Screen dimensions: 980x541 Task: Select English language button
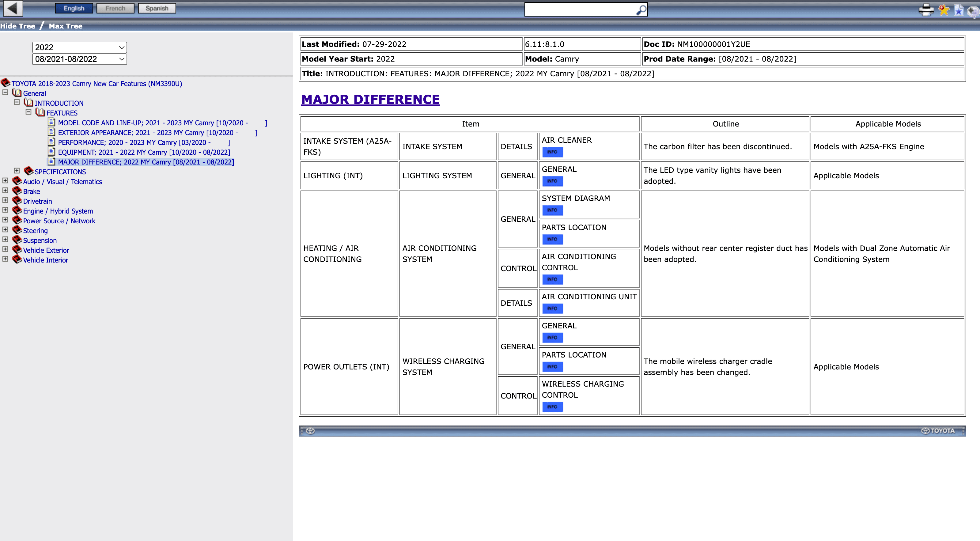pyautogui.click(x=74, y=8)
